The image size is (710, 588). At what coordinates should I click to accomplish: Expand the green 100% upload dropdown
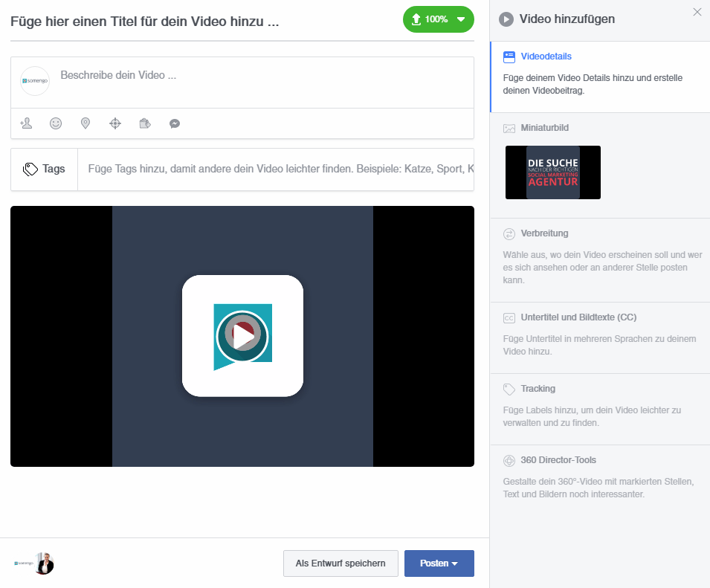[461, 19]
